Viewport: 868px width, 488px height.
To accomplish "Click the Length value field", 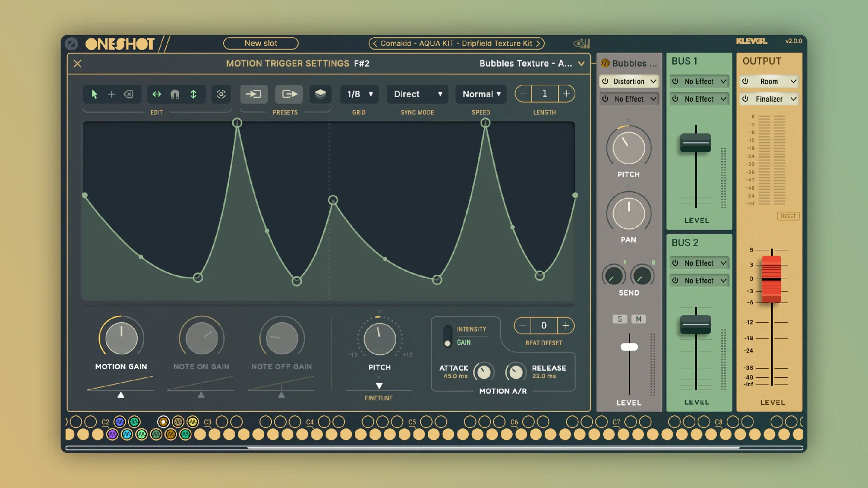I will coord(545,94).
